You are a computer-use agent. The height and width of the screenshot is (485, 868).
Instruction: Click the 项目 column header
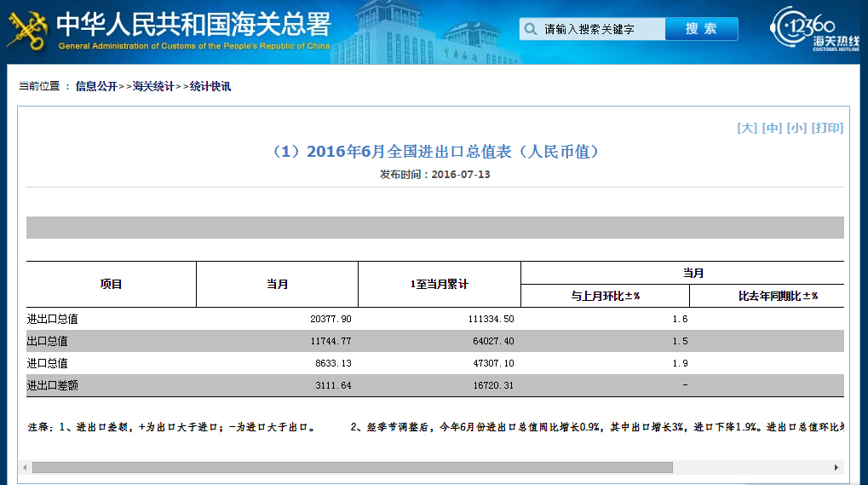[x=111, y=284]
